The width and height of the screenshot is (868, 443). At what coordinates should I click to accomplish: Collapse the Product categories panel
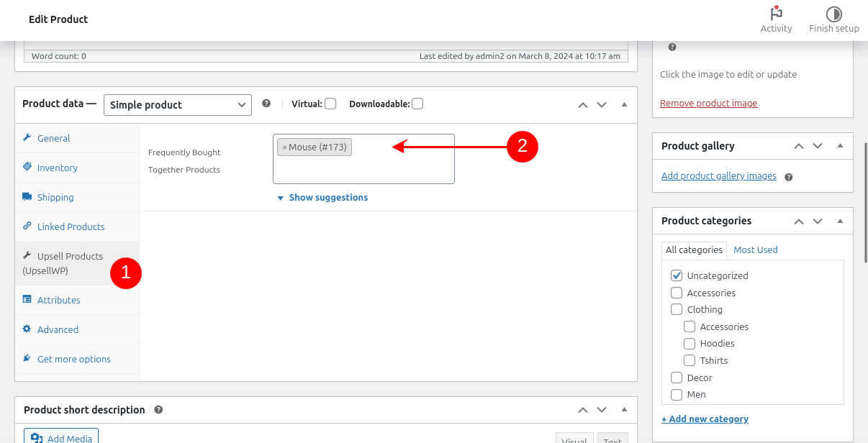840,221
